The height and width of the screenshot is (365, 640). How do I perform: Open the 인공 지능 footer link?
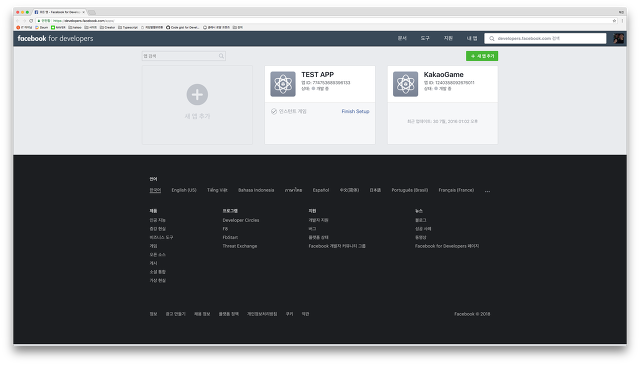click(158, 220)
